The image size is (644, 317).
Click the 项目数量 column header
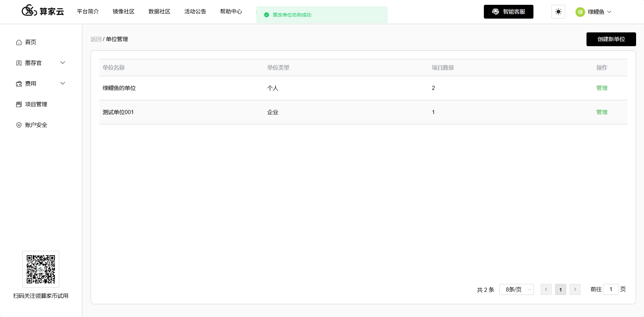[x=443, y=68]
